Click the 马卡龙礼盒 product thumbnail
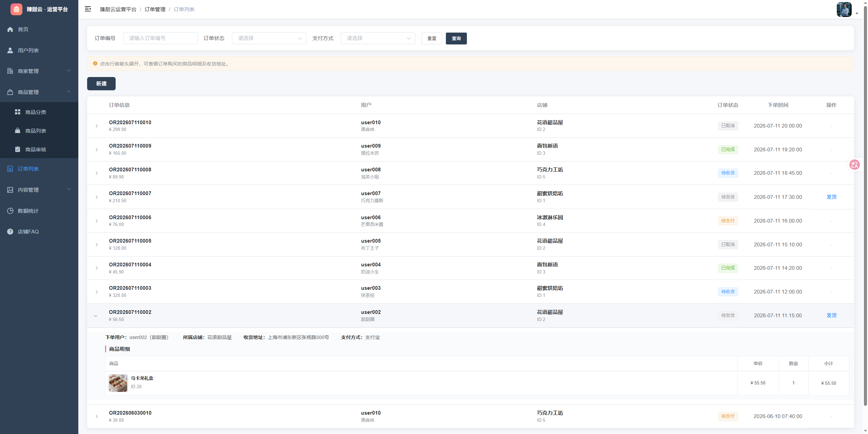This screenshot has width=868, height=434. coord(118,383)
